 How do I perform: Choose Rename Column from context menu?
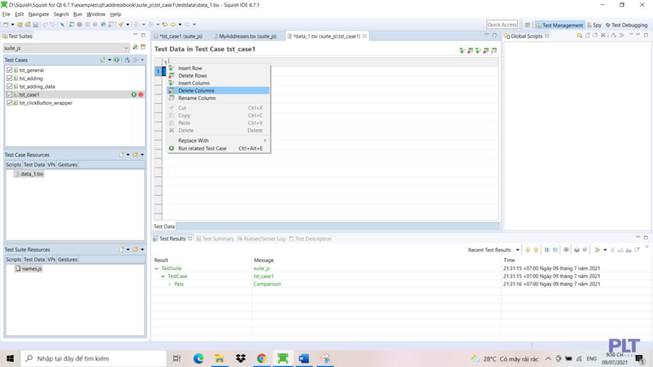218,98
